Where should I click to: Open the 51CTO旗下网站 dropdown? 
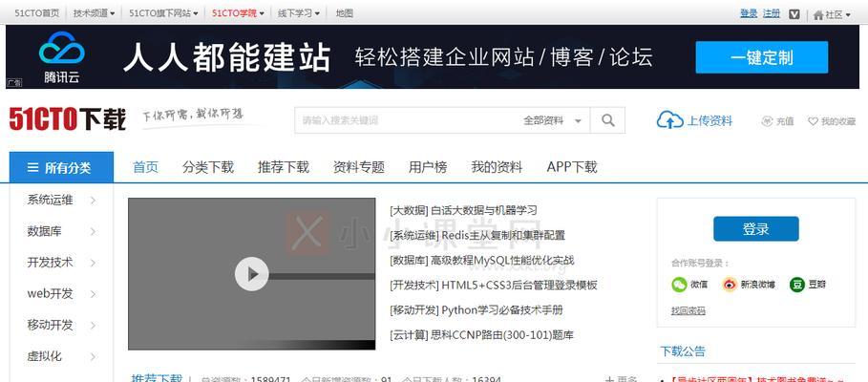pos(163,13)
